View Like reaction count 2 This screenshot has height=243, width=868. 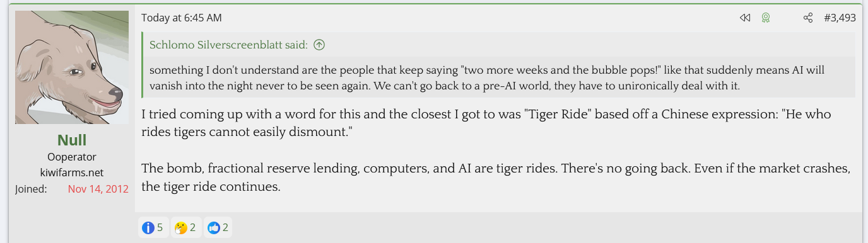pos(225,228)
